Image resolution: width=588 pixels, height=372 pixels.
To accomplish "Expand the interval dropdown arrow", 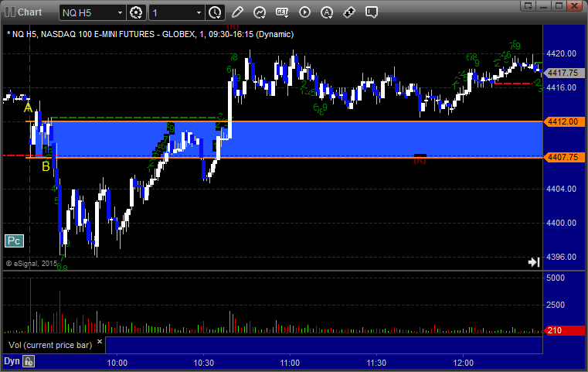I will click(x=199, y=13).
